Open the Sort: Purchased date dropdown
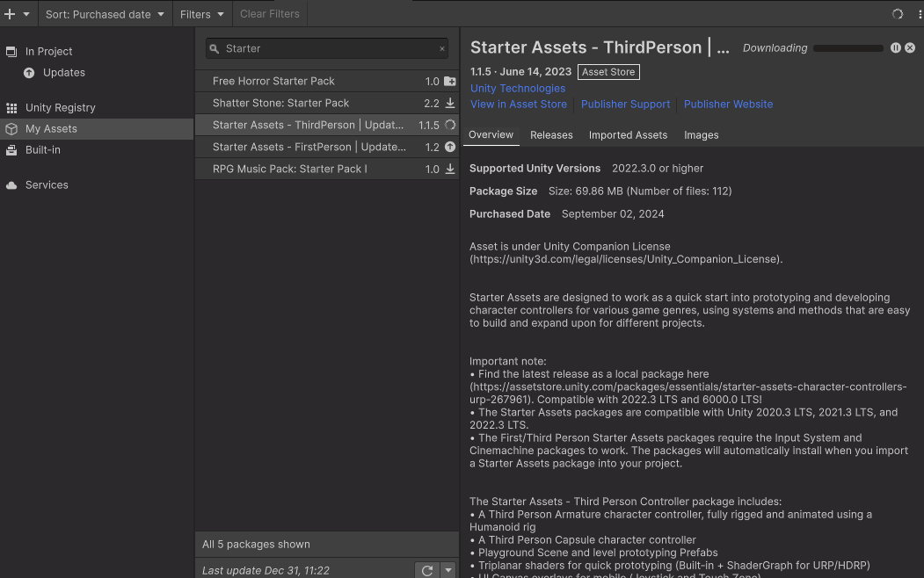This screenshot has width=924, height=578. click(x=105, y=14)
